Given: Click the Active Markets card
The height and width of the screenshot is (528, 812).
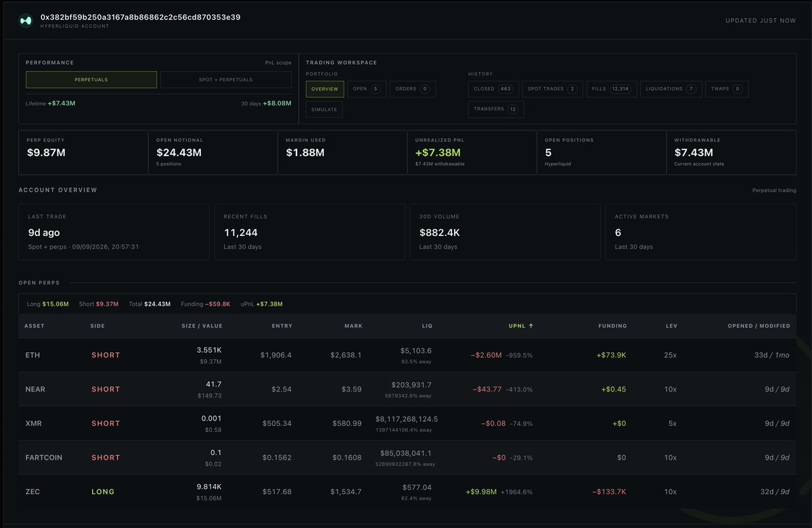Looking at the screenshot, I should tap(700, 232).
